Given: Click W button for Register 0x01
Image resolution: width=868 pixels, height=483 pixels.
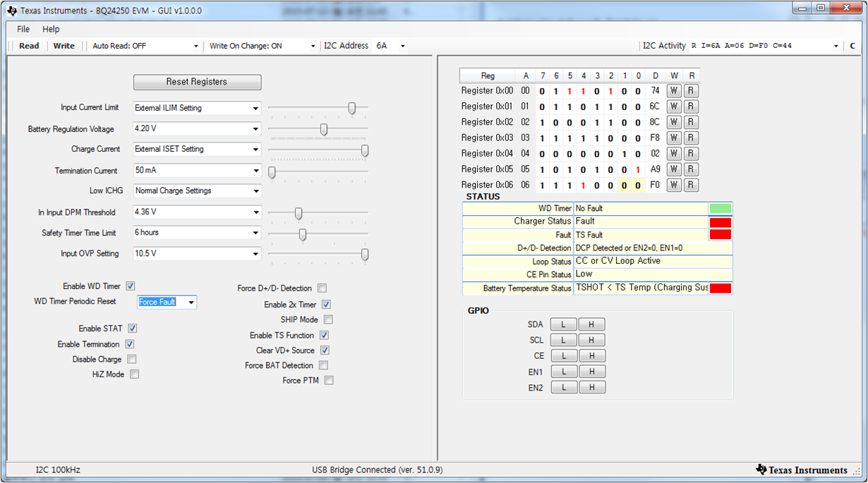Looking at the screenshot, I should 674,106.
